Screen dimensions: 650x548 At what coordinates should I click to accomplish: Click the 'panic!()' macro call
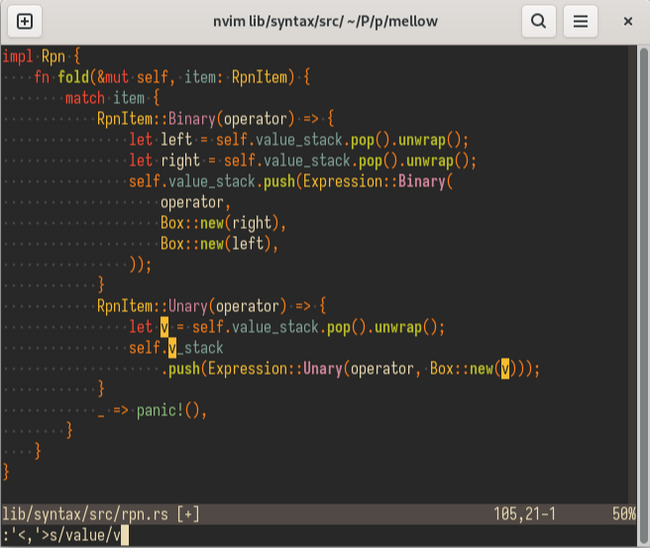[168, 411]
